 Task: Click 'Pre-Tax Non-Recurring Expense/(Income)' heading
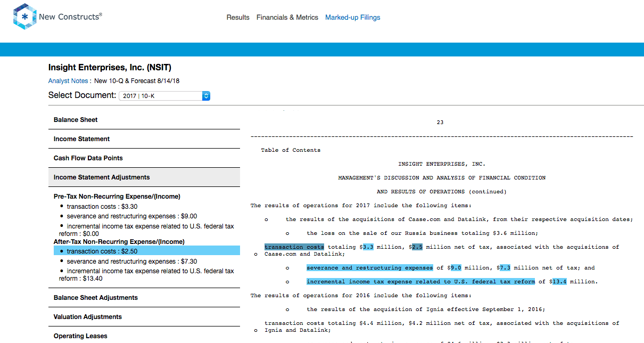(x=117, y=197)
